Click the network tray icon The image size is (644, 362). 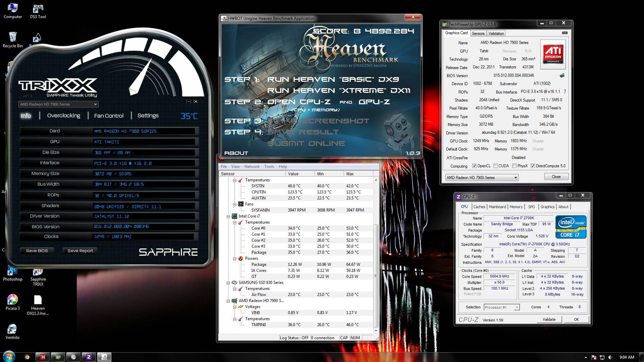(x=602, y=357)
